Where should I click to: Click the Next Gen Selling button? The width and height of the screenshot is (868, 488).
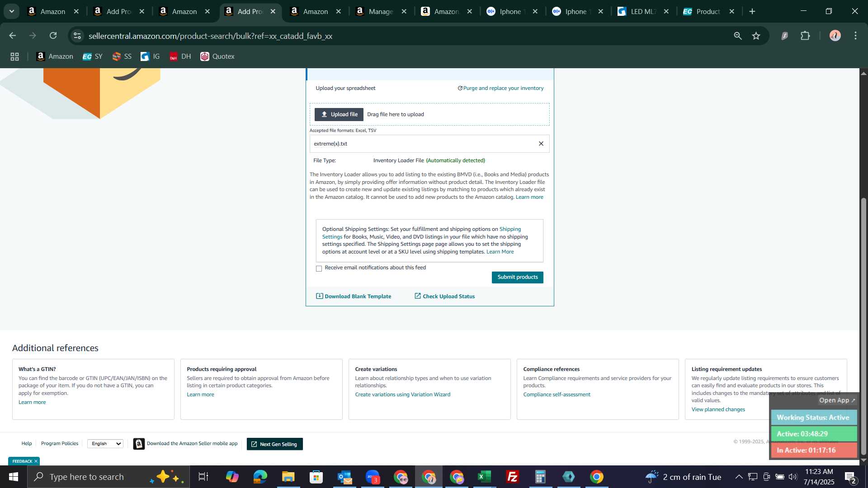[x=274, y=444]
